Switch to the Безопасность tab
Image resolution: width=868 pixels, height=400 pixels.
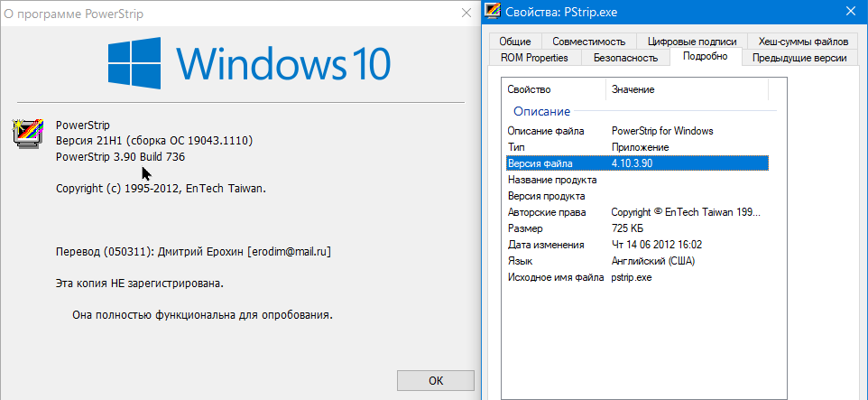click(x=625, y=58)
